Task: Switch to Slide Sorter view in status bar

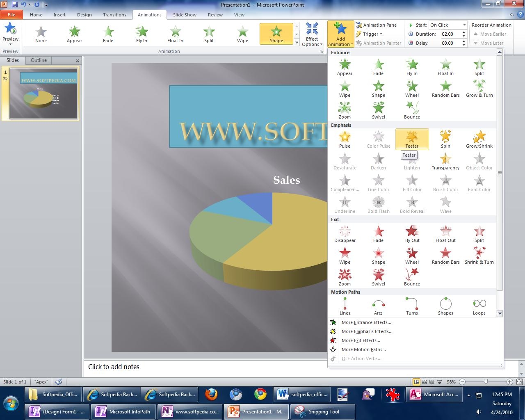Action: tap(424, 382)
